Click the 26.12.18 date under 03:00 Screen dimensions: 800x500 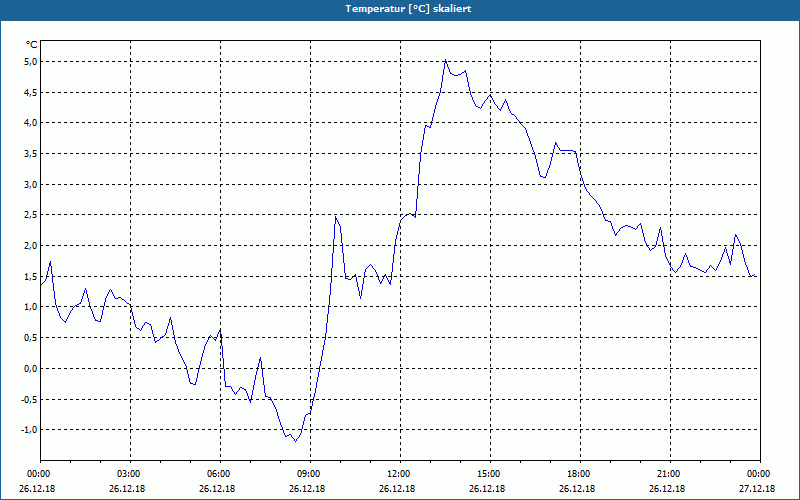[x=127, y=489]
